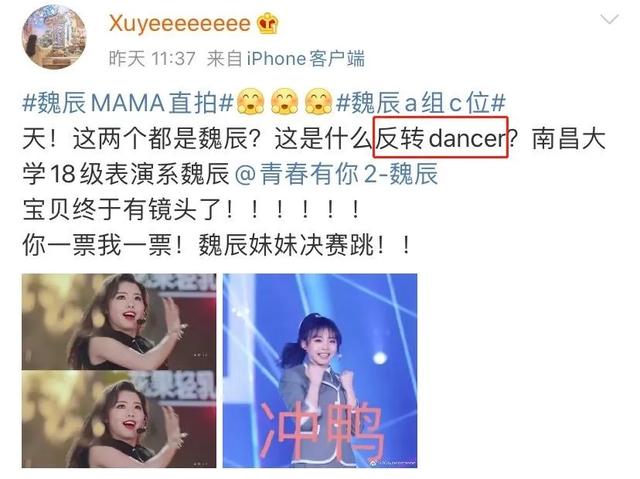
Task: Tap the 昨天 11:37 timestamp
Action: 152,59
